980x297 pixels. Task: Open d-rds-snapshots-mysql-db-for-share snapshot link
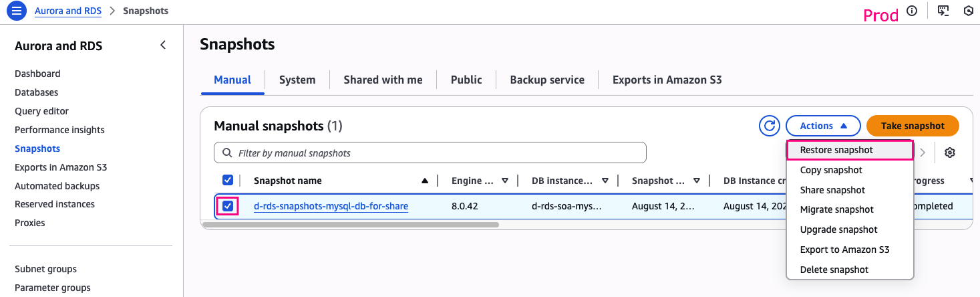(x=331, y=206)
